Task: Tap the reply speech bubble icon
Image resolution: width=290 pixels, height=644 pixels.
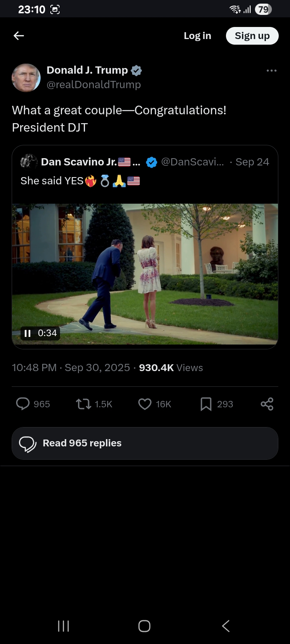Action: tap(23, 404)
